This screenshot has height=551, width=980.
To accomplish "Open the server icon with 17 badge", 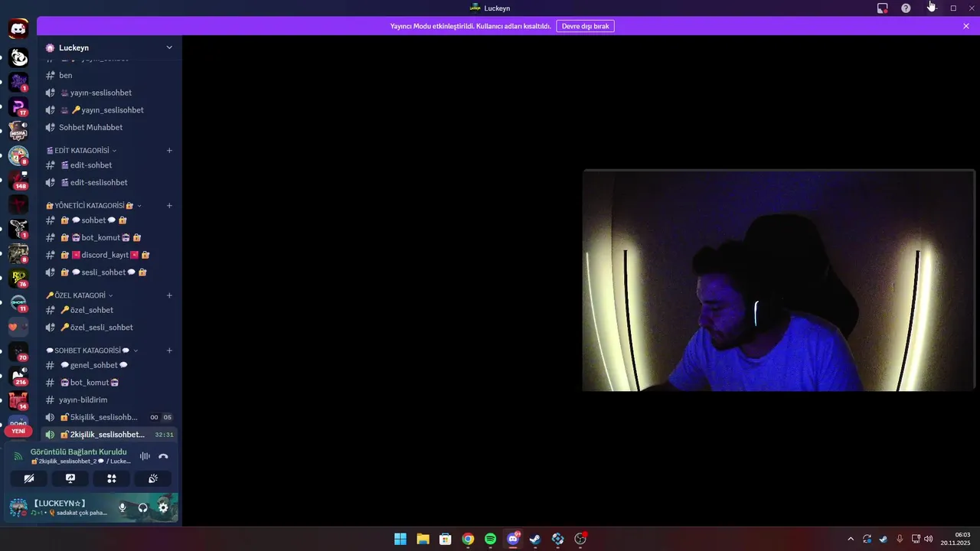I will click(x=18, y=106).
